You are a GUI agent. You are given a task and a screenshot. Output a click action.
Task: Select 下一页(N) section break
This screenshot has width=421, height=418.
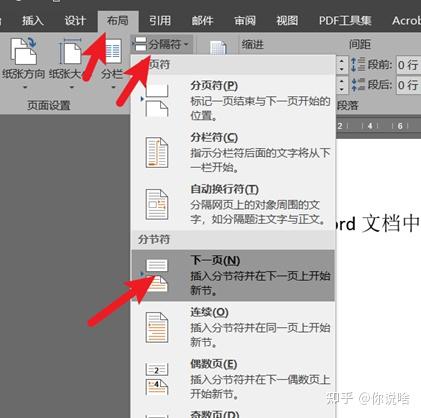[233, 275]
